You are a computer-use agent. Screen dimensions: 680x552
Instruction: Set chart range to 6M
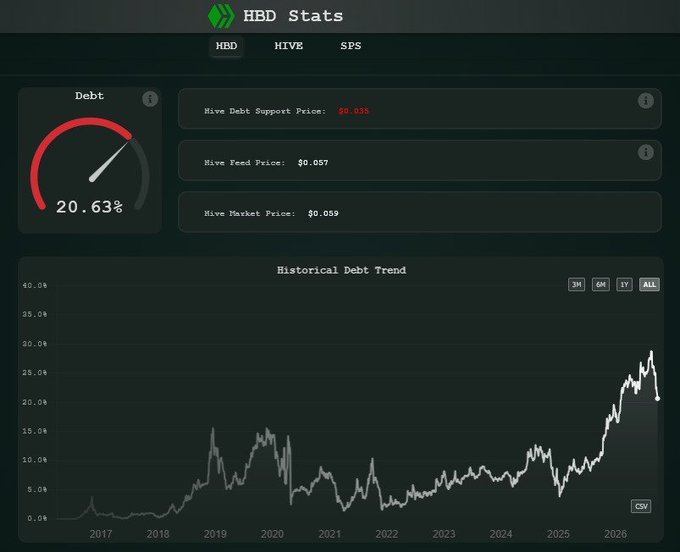601,284
